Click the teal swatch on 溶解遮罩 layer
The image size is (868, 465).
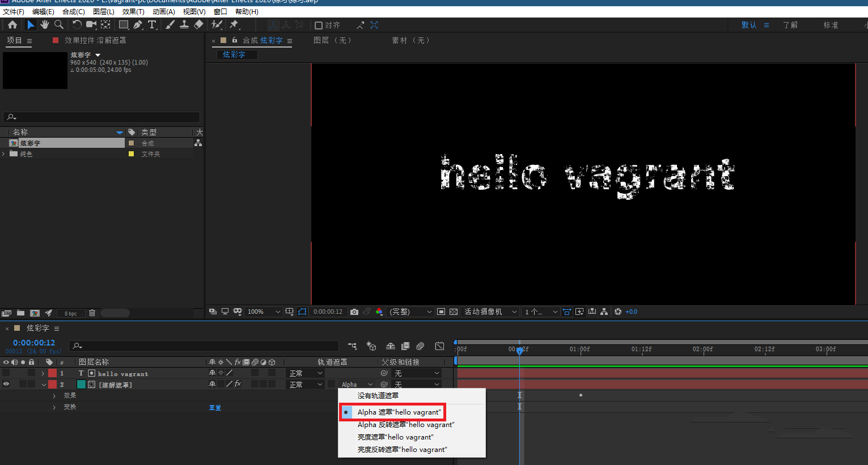click(81, 385)
